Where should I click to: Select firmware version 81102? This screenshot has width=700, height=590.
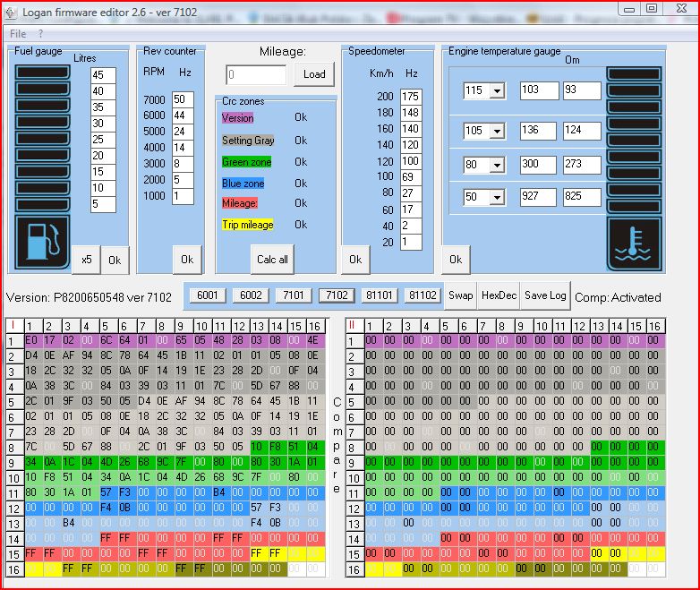[423, 295]
